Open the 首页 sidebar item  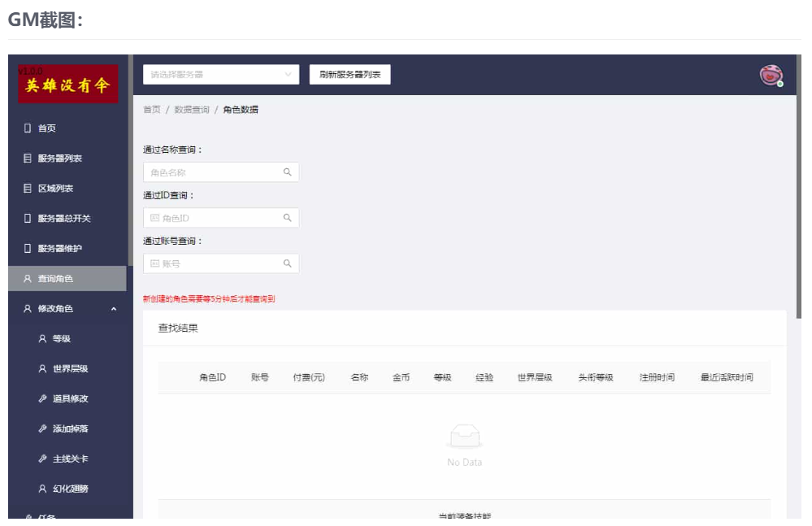tap(67, 128)
